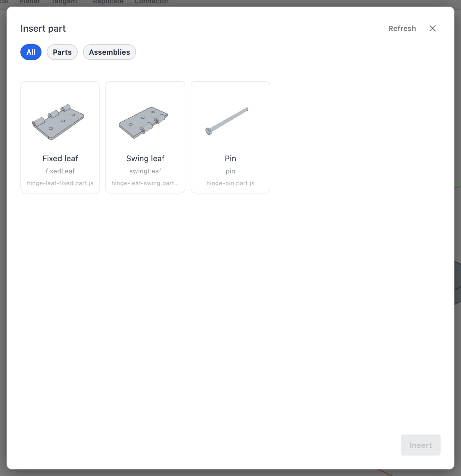Image resolution: width=461 pixels, height=476 pixels.
Task: Show only Assemblies in the list
Action: (109, 52)
